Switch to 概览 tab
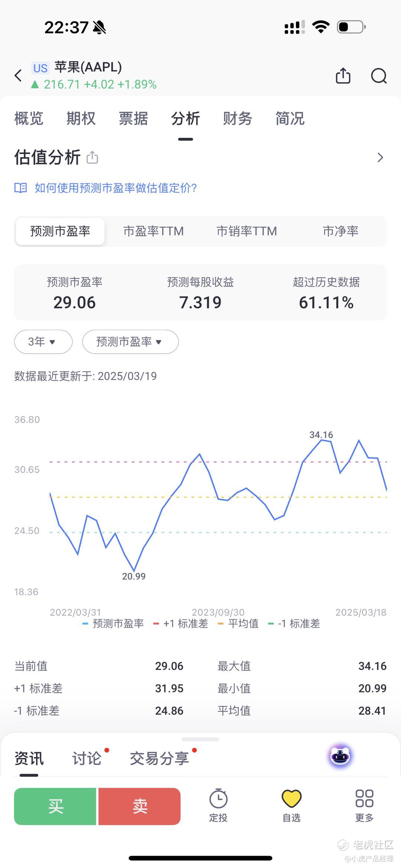Image resolution: width=401 pixels, height=868 pixels. (x=29, y=119)
